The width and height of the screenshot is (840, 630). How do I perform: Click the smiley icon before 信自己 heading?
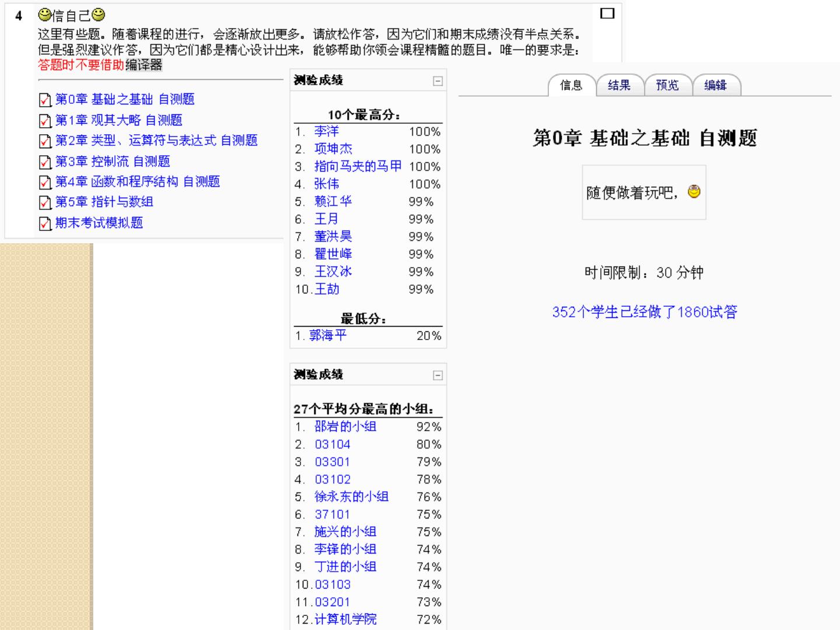click(x=44, y=15)
